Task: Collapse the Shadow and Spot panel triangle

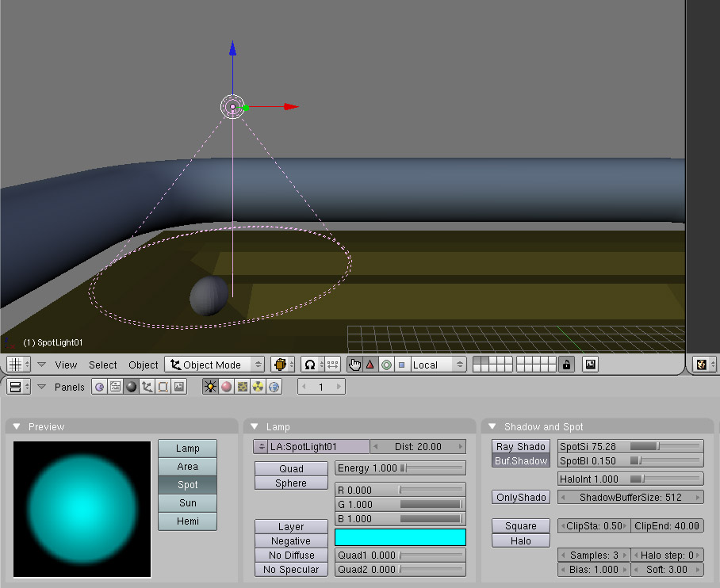Action: [492, 426]
